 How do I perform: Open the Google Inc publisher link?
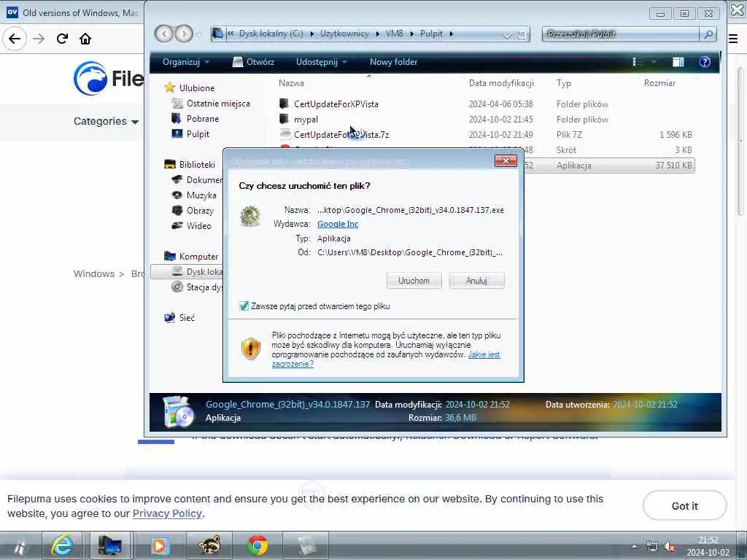click(x=337, y=224)
